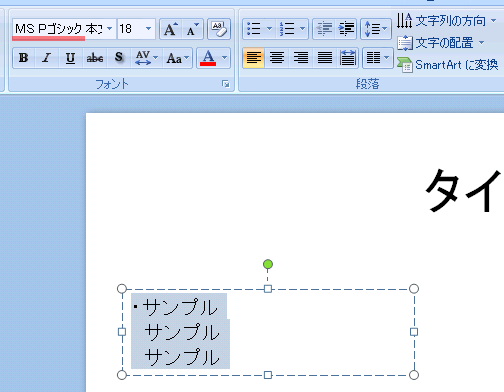Open the bullets style dropdown arrow

pyautogui.click(x=269, y=29)
